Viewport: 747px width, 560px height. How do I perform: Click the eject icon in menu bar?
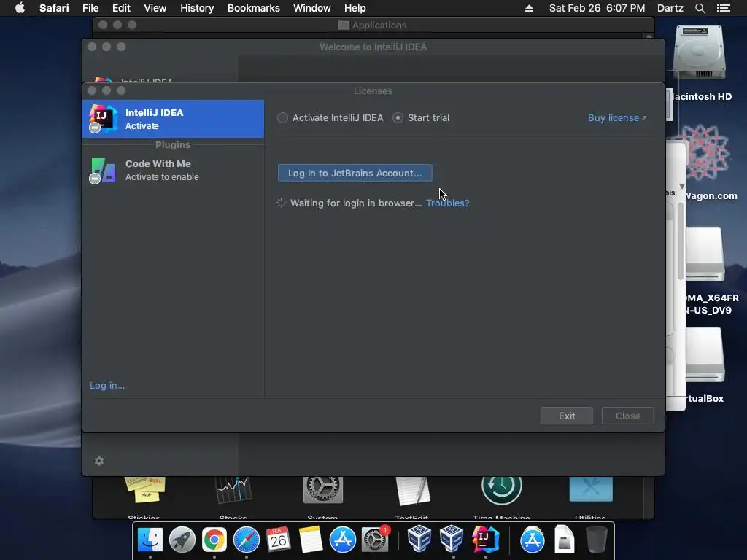tap(529, 8)
